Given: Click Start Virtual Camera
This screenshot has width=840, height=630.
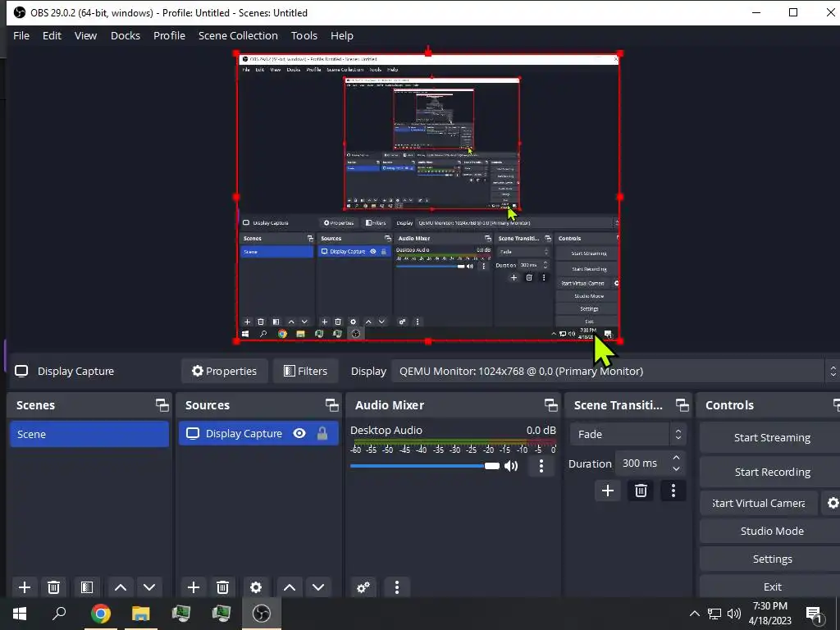Looking at the screenshot, I should (759, 503).
